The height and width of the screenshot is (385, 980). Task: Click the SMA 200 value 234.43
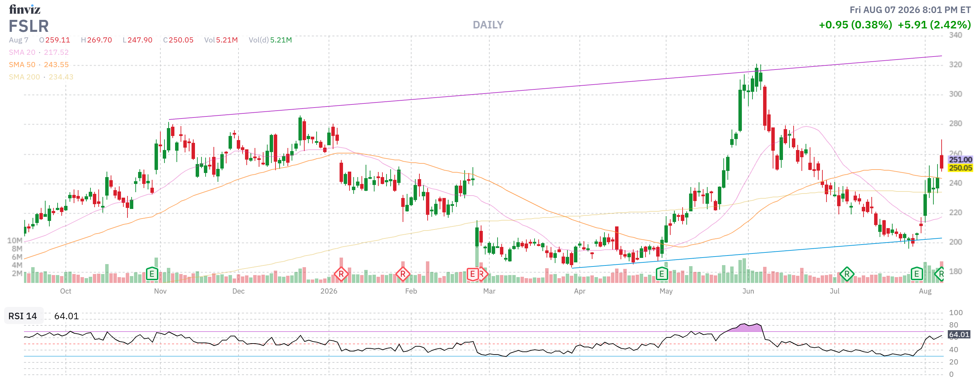pos(61,77)
